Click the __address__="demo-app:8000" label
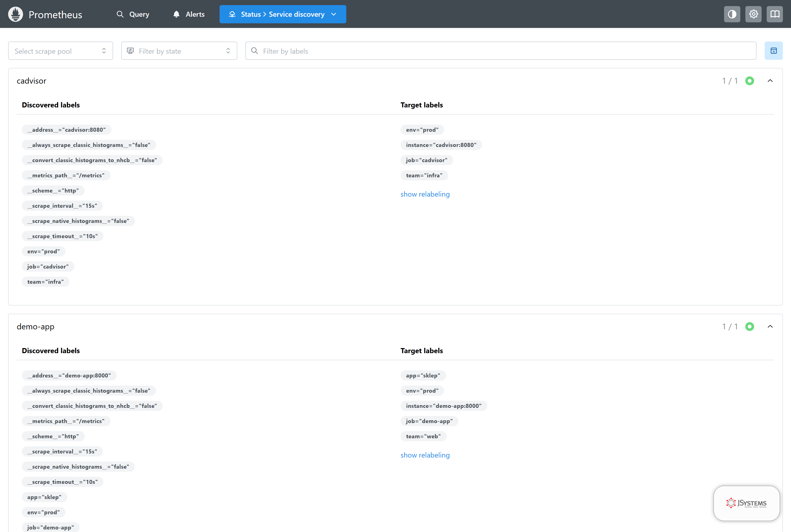791x532 pixels. coord(69,375)
